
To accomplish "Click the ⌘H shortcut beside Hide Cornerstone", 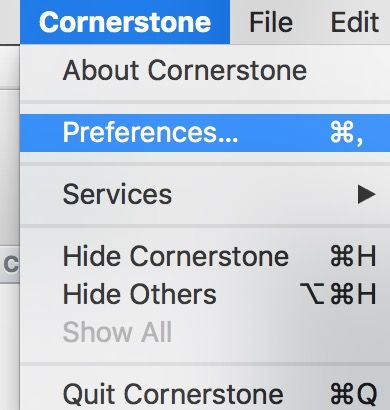I will click(x=353, y=256).
